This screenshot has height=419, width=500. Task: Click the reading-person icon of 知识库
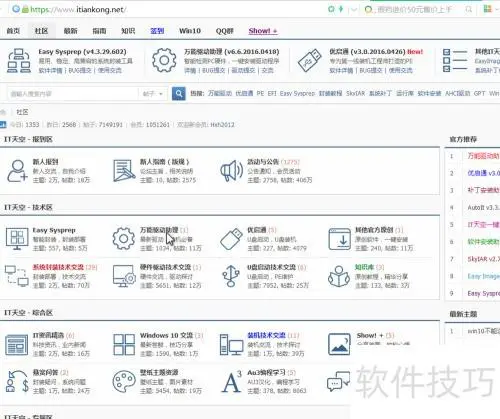[339, 276]
